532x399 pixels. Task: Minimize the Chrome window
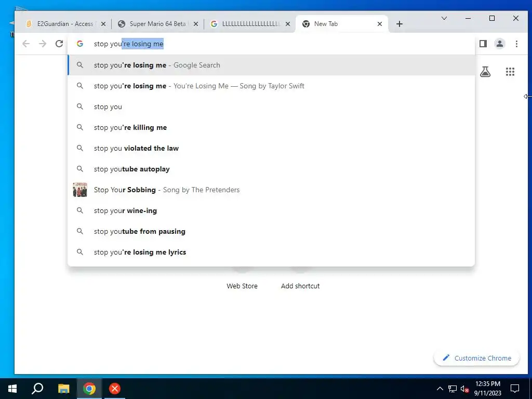pos(468,18)
